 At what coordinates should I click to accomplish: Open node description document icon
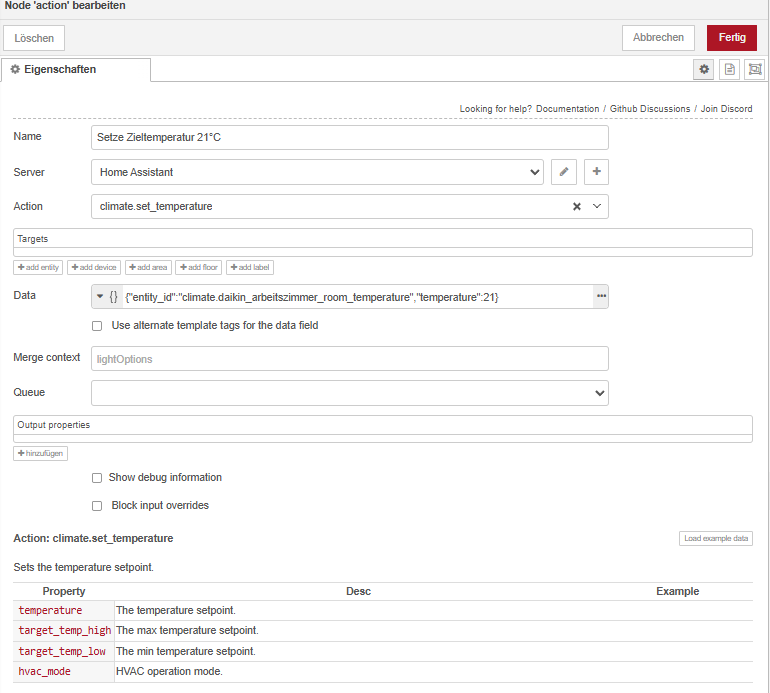729,69
